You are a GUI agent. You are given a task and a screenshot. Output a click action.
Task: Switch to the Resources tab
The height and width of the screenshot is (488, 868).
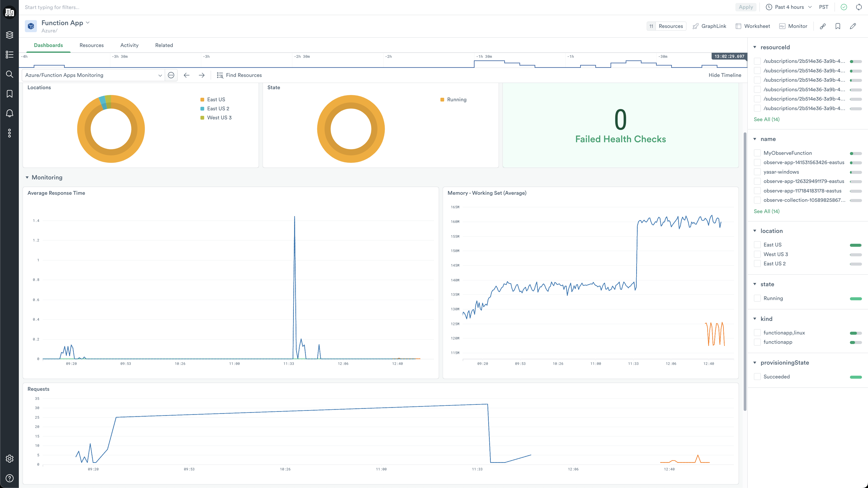coord(91,45)
